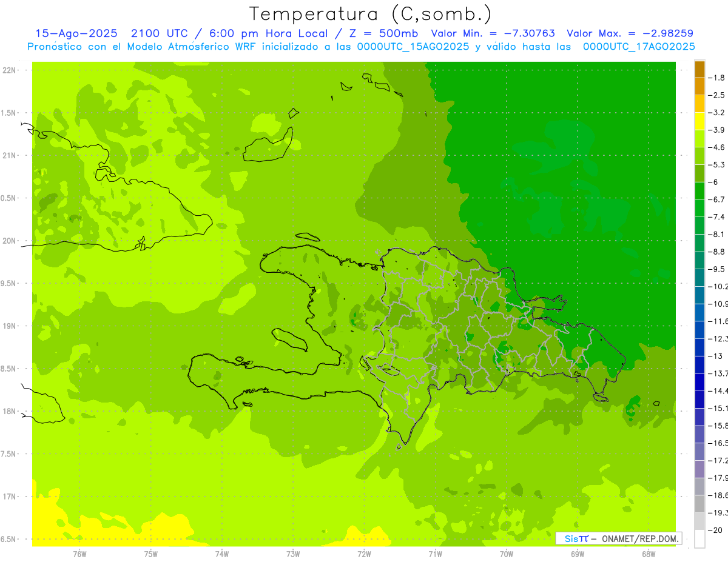
Task: Click the "ONAMET/REP.DOM." credit label
Action: tap(639, 538)
